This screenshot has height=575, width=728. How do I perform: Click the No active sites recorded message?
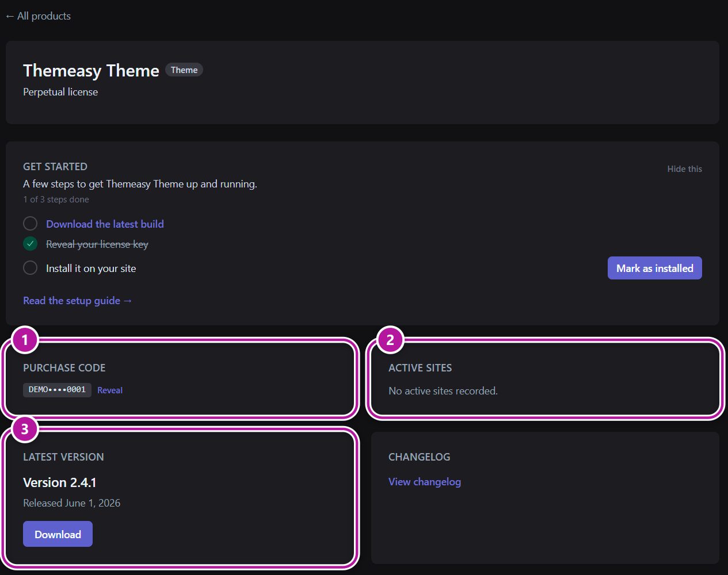443,391
